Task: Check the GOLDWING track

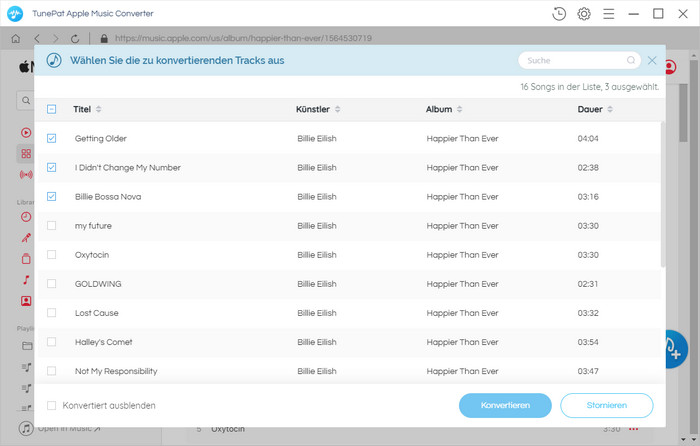Action: [51, 283]
